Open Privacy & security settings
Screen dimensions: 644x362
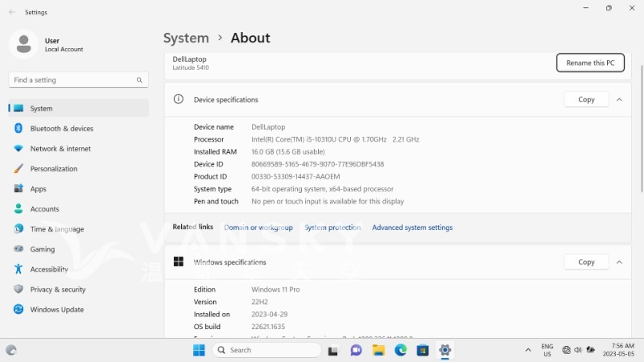tap(57, 290)
